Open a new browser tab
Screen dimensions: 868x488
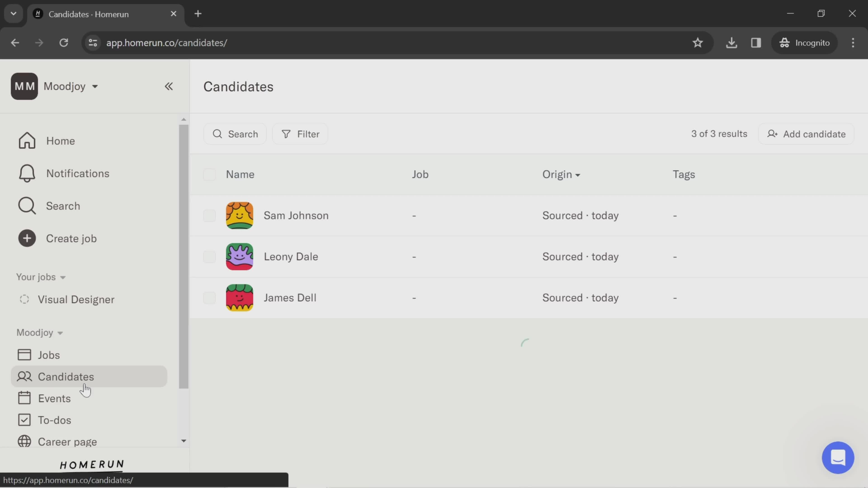point(198,14)
